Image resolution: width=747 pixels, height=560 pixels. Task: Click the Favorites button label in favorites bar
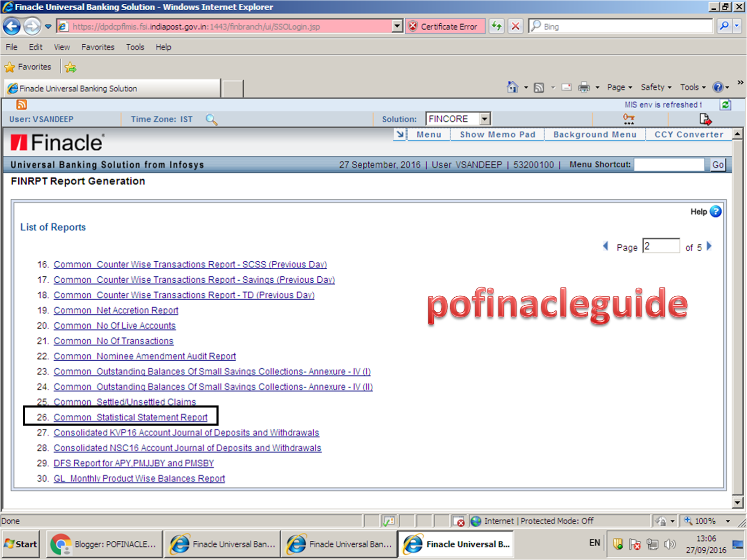tap(35, 67)
